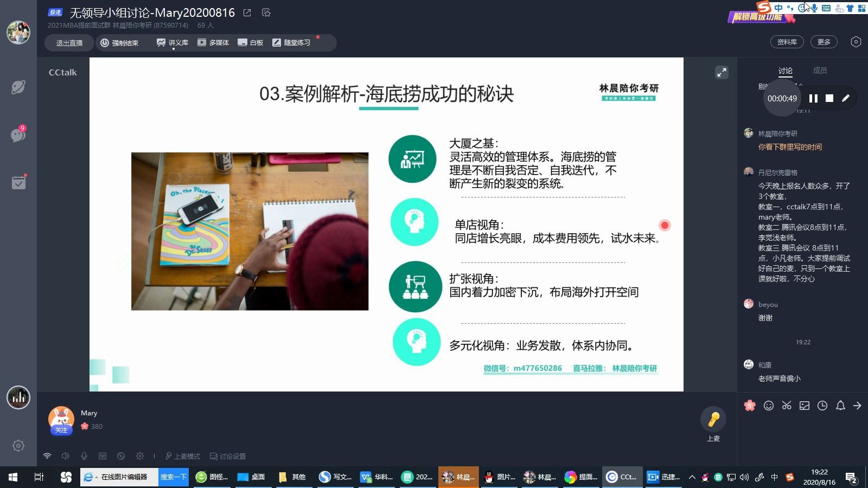Mute the microphone in the bottom toolbar
This screenshot has height=488, width=868.
click(84, 456)
